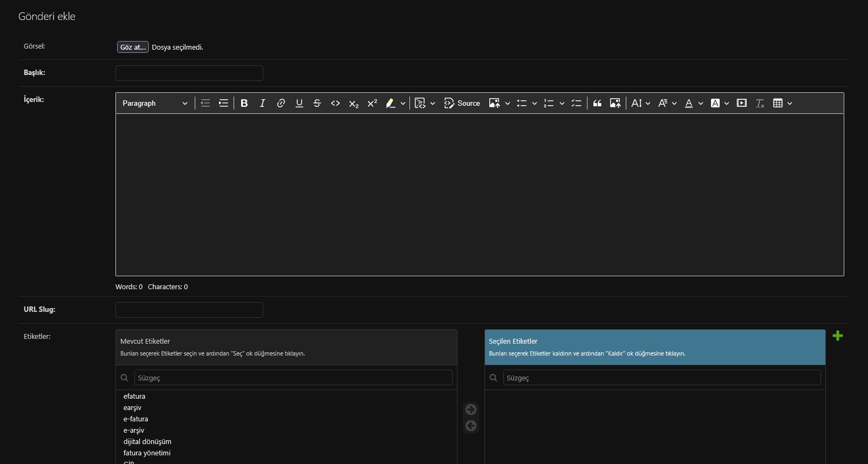Insert a block quote
Screen dimensions: 868x464
[597, 103]
